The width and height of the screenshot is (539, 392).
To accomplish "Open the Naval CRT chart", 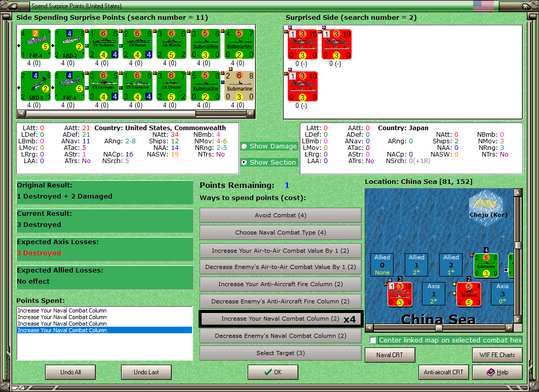I will 390,355.
